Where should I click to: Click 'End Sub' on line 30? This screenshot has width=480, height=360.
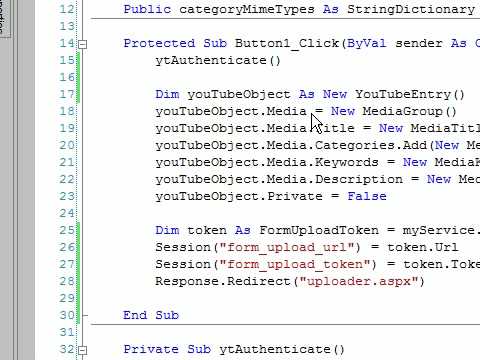[151, 315]
